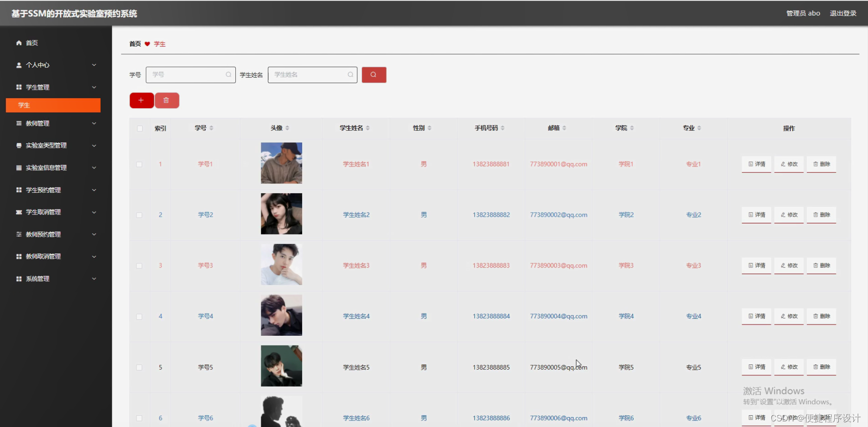Click 修改 for 学生姓名5
The image size is (868, 427).
[789, 367]
